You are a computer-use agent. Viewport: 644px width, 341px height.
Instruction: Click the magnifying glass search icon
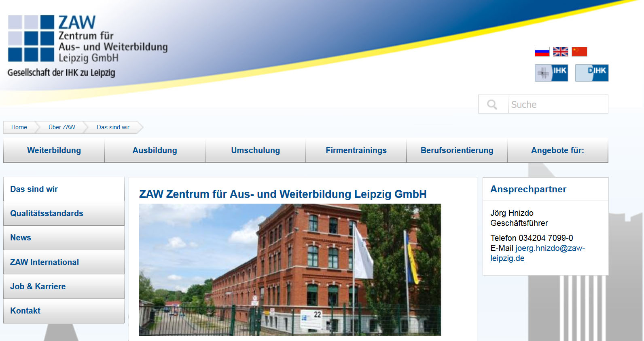(492, 105)
